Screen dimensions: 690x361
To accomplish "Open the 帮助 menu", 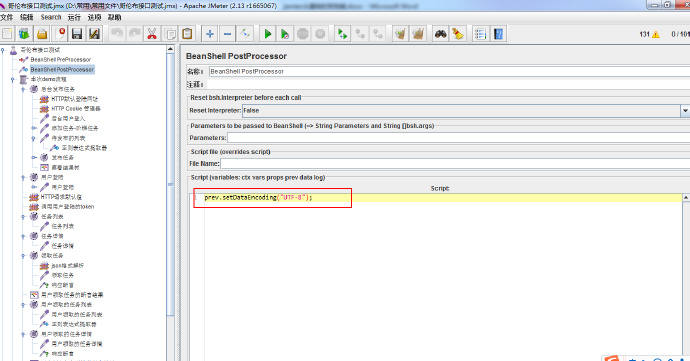I will (x=114, y=17).
